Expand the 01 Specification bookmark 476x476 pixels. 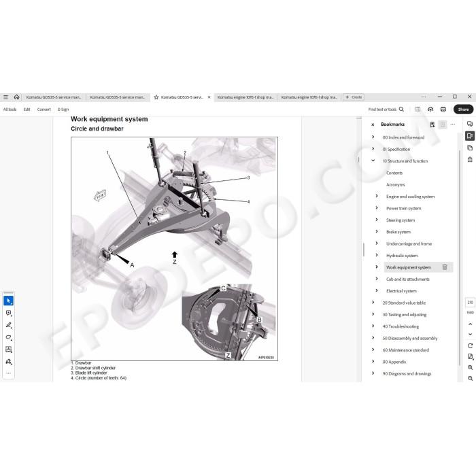(373, 149)
